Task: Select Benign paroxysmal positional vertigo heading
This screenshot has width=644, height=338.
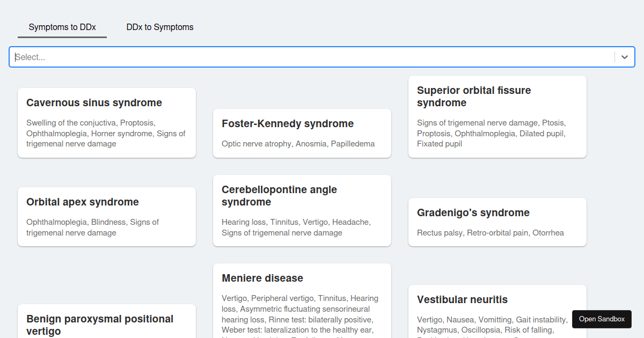Action: 100,325
